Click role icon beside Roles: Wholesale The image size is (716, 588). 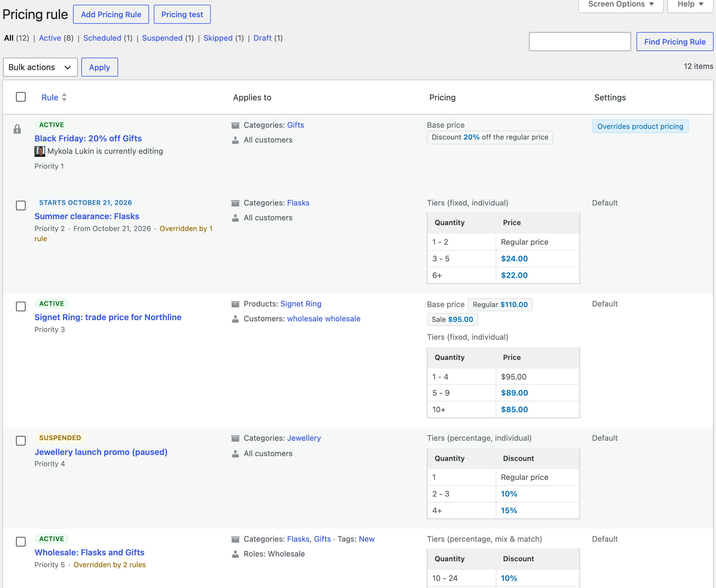click(235, 554)
